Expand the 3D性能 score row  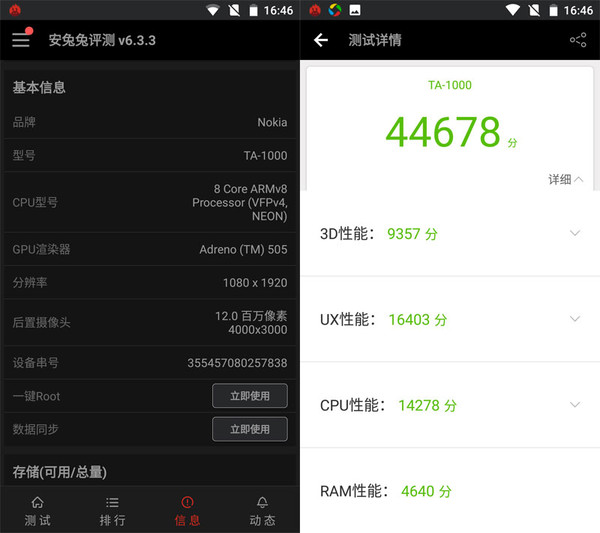pos(450,233)
